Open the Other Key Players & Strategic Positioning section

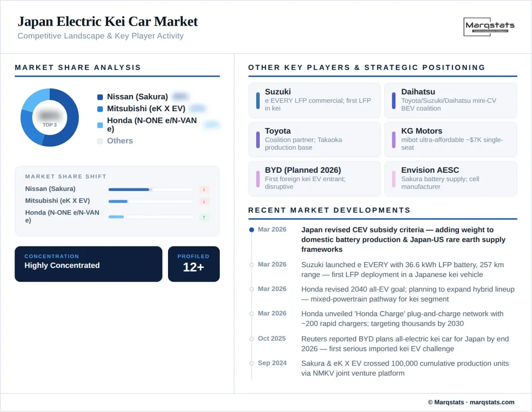366,67
